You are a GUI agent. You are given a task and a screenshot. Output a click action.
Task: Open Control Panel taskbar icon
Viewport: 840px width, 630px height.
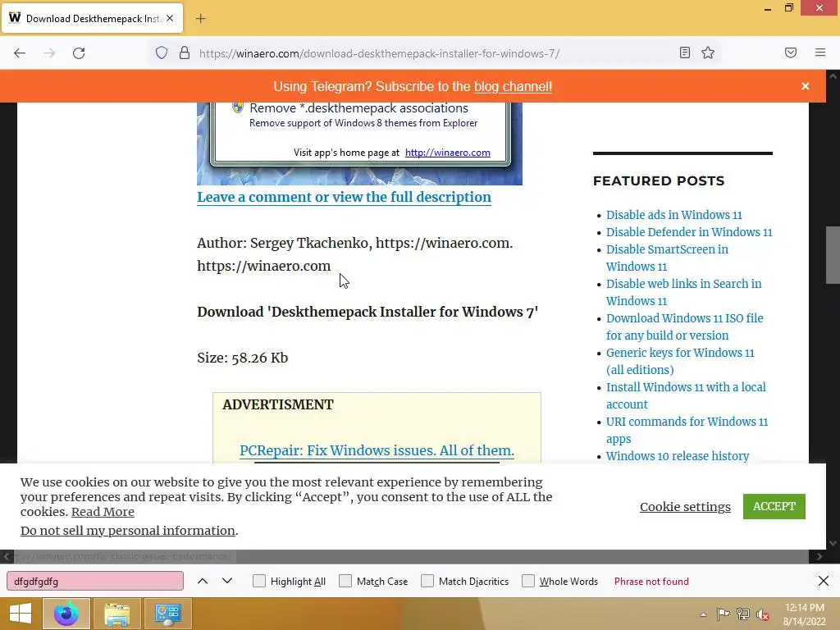pos(167,614)
